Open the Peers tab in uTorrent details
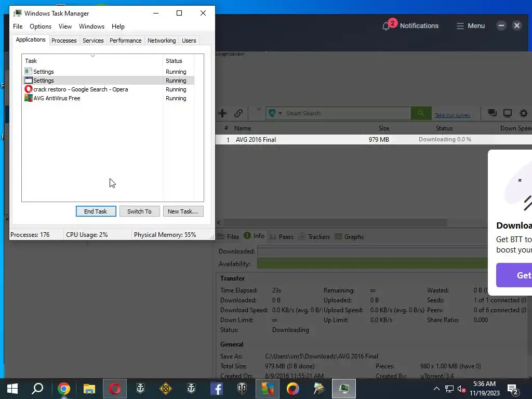Viewport: 532px width, 399px height. pos(281,236)
